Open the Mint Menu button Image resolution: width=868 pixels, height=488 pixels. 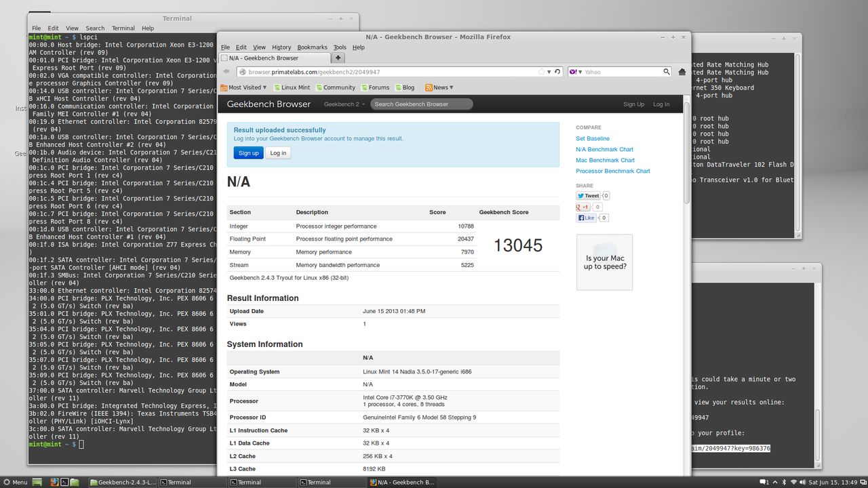[x=15, y=483]
